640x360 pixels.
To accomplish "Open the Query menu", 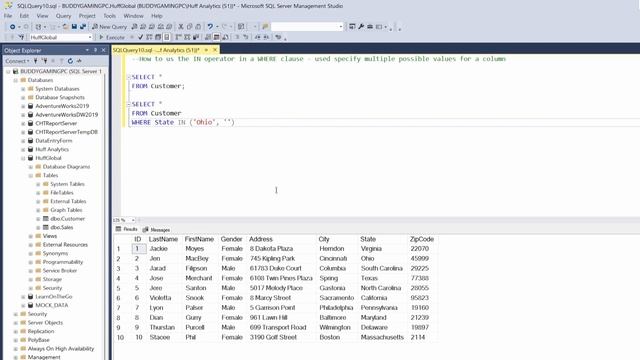I will tap(63, 16).
